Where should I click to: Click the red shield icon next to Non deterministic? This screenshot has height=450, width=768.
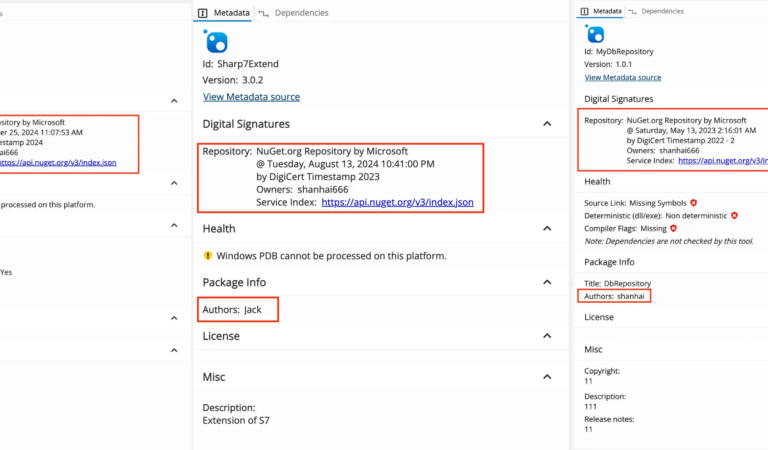click(x=734, y=215)
